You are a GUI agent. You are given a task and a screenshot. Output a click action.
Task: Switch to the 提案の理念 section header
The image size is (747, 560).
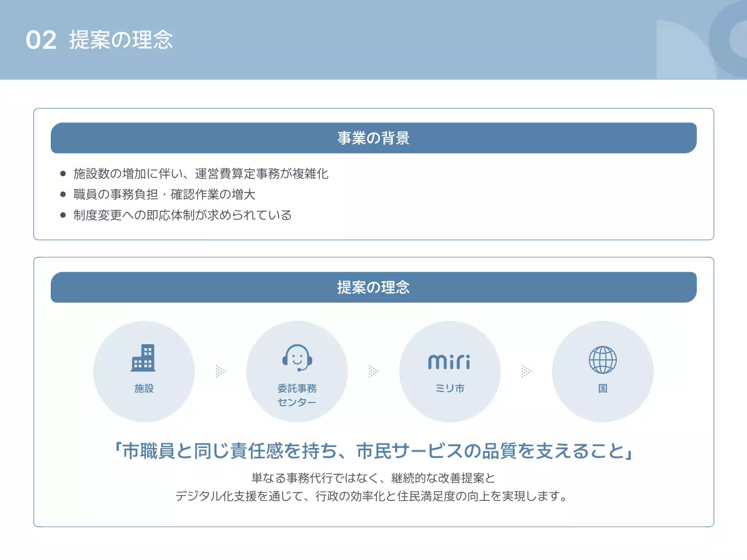tap(373, 287)
